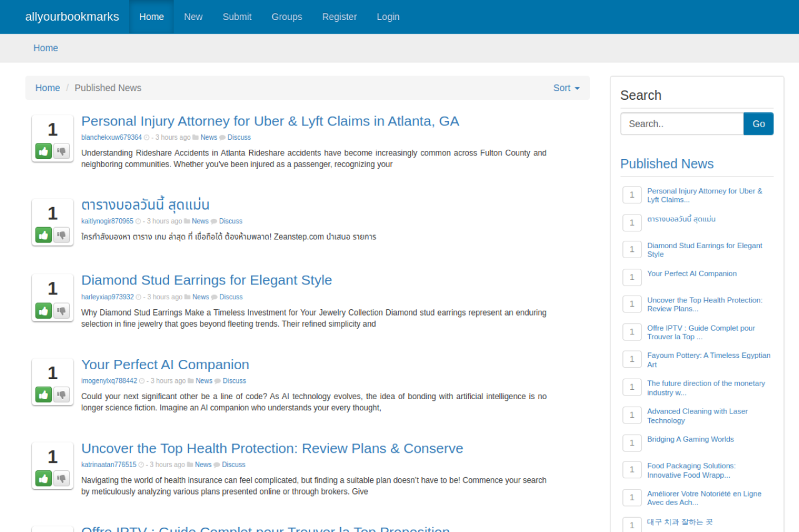Visit user blanchekxuw679364 profile
Screen dimensions: 799x532
[111, 138]
